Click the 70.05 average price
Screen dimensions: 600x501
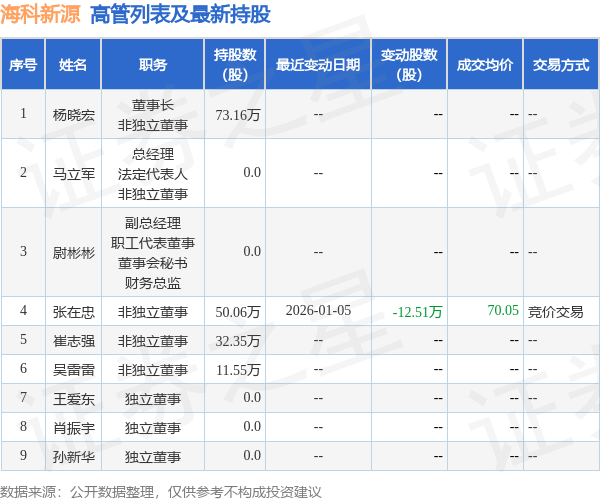[503, 310]
